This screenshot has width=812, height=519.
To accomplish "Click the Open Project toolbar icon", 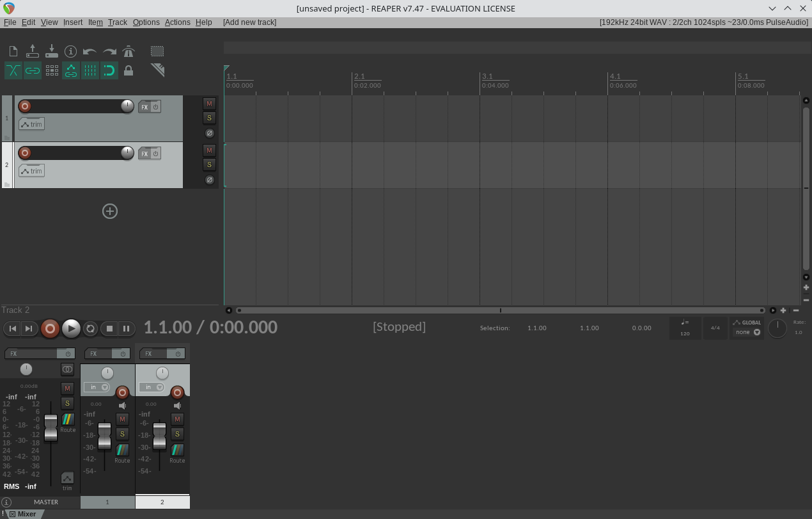I will (33, 51).
